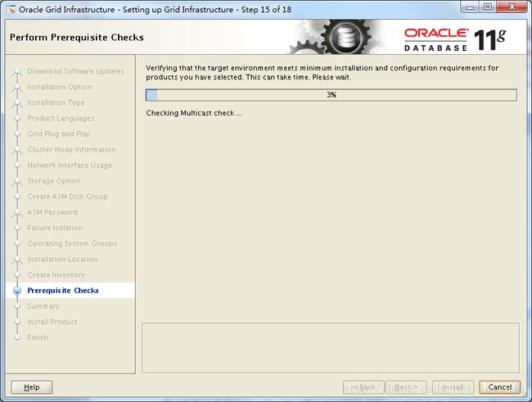Open the Installation Type step

[x=56, y=102]
